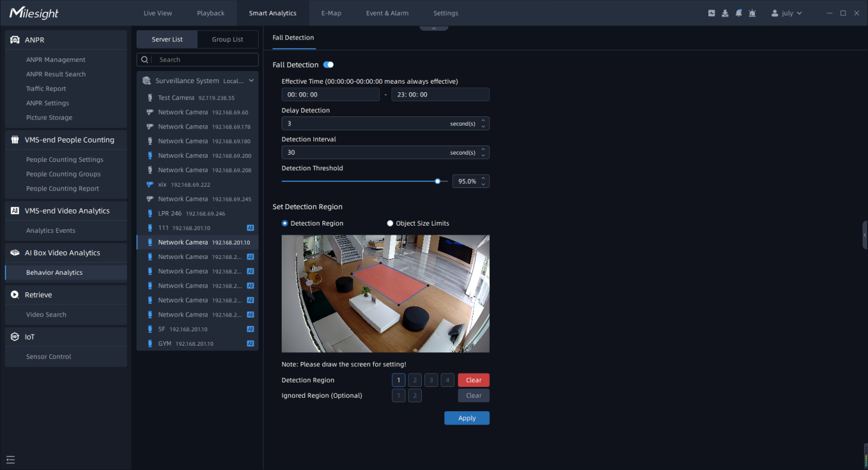Open the notifications bell icon
Image resolution: width=868 pixels, height=470 pixels.
[739, 13]
